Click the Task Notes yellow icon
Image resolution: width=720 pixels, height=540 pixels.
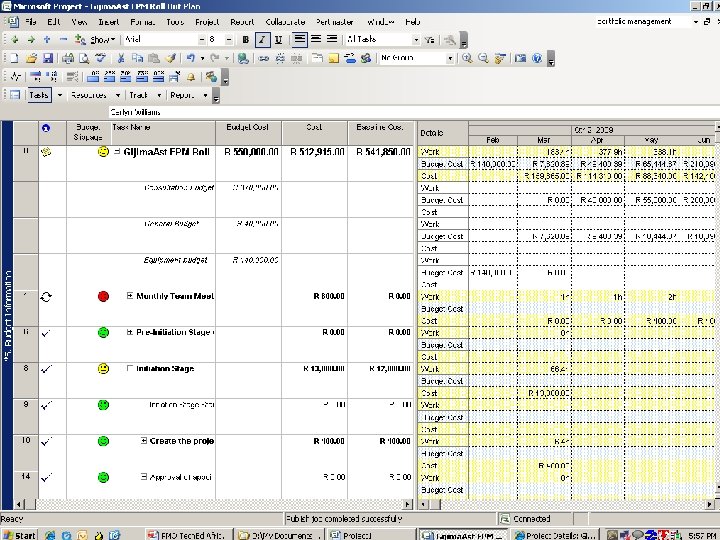[333, 58]
